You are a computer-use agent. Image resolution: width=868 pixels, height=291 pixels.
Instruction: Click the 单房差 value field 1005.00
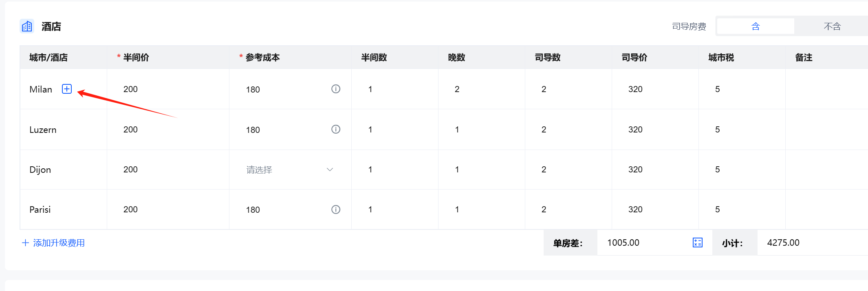click(x=648, y=242)
